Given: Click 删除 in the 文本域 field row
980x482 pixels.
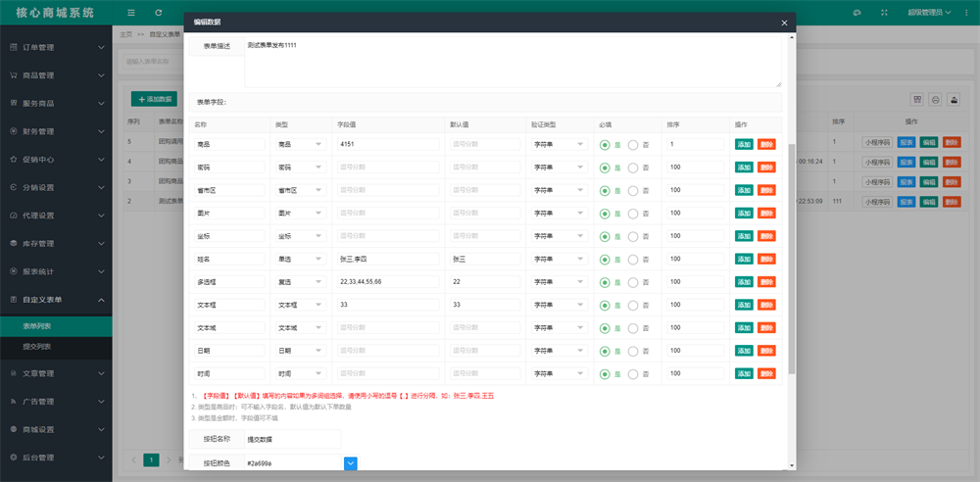Looking at the screenshot, I should tap(766, 327).
